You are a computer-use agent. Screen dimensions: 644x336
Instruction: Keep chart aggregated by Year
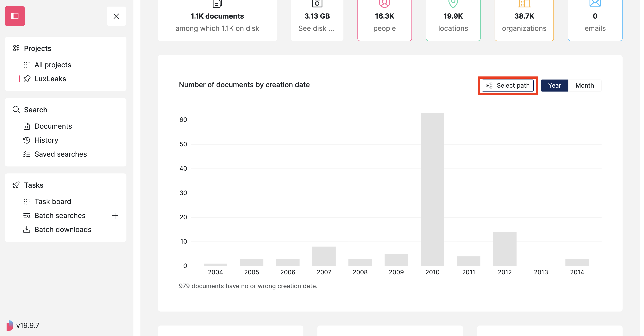point(554,85)
